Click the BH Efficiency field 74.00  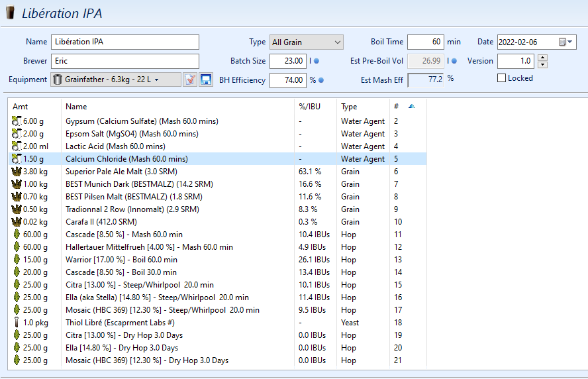coord(287,80)
